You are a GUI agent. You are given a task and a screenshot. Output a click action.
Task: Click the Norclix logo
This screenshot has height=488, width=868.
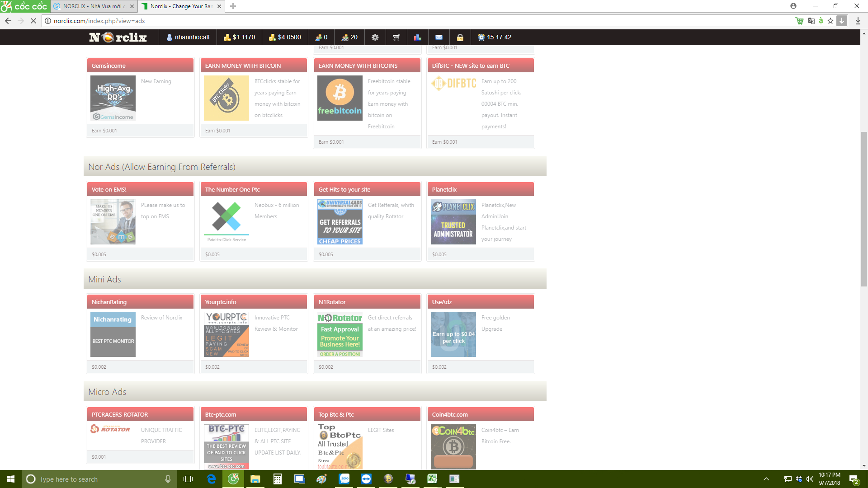point(118,38)
